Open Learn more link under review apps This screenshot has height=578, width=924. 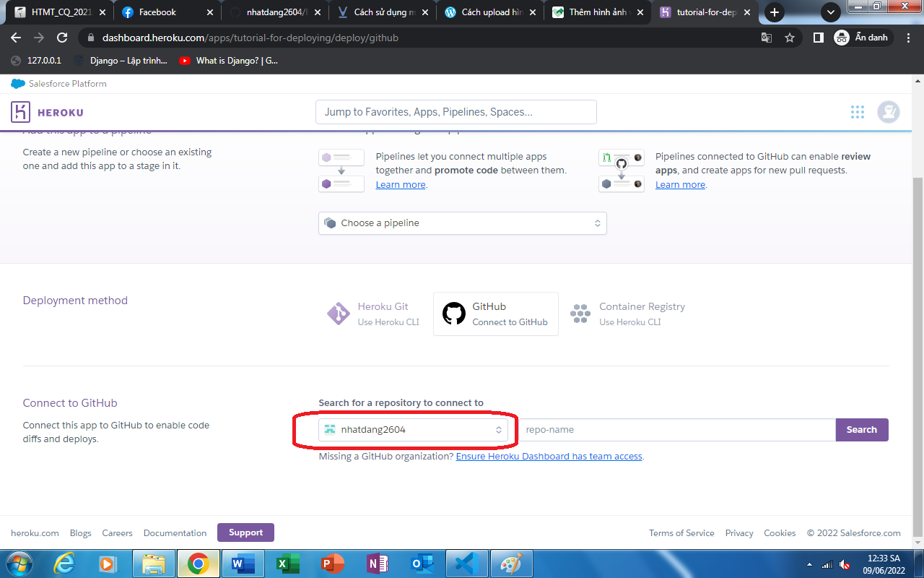[x=680, y=185]
